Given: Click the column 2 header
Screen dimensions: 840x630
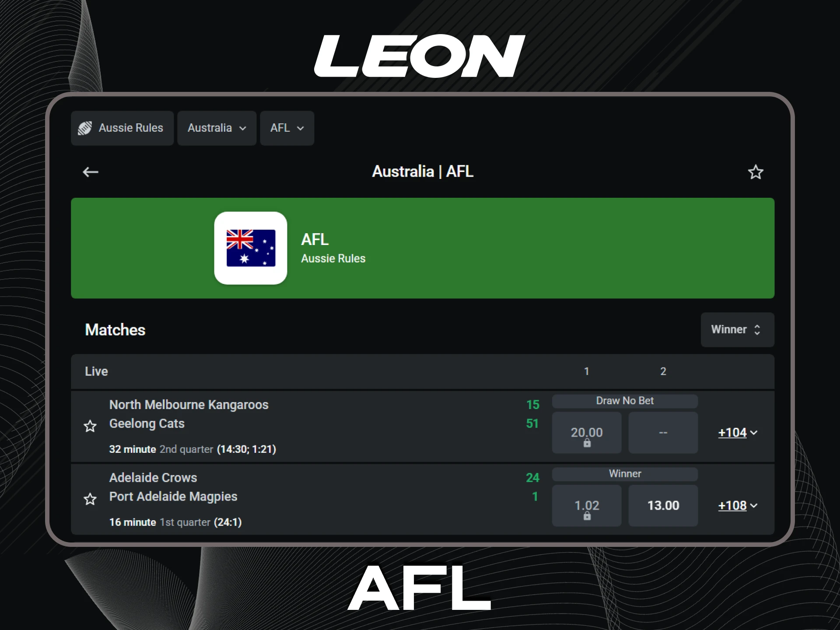Looking at the screenshot, I should click(x=663, y=371).
